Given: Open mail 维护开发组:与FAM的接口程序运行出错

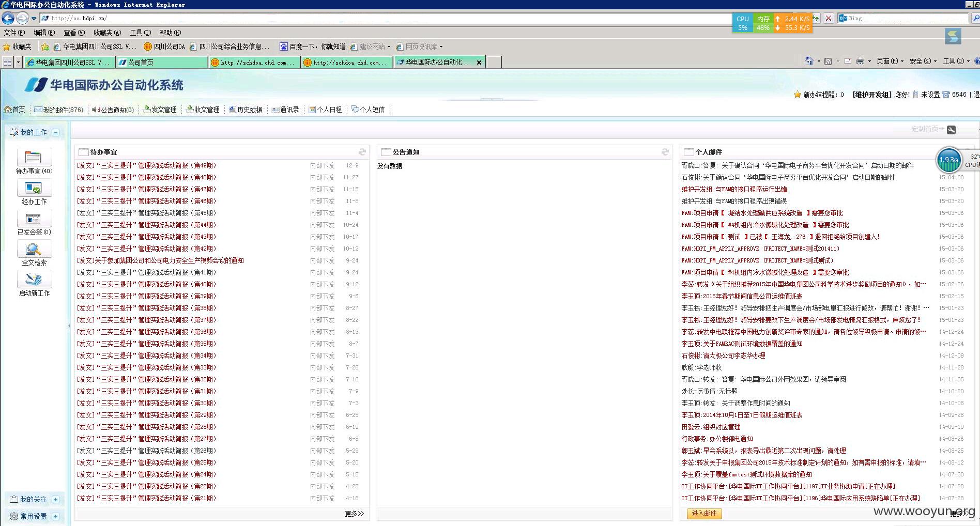Looking at the screenshot, I should coord(734,189).
